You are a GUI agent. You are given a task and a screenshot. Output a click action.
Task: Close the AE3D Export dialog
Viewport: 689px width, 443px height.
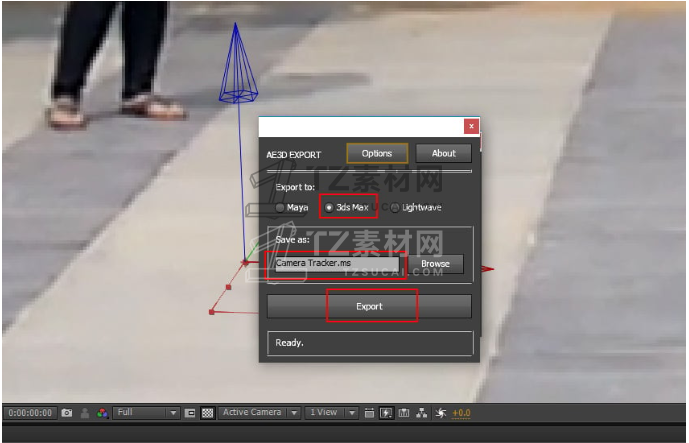pyautogui.click(x=471, y=126)
